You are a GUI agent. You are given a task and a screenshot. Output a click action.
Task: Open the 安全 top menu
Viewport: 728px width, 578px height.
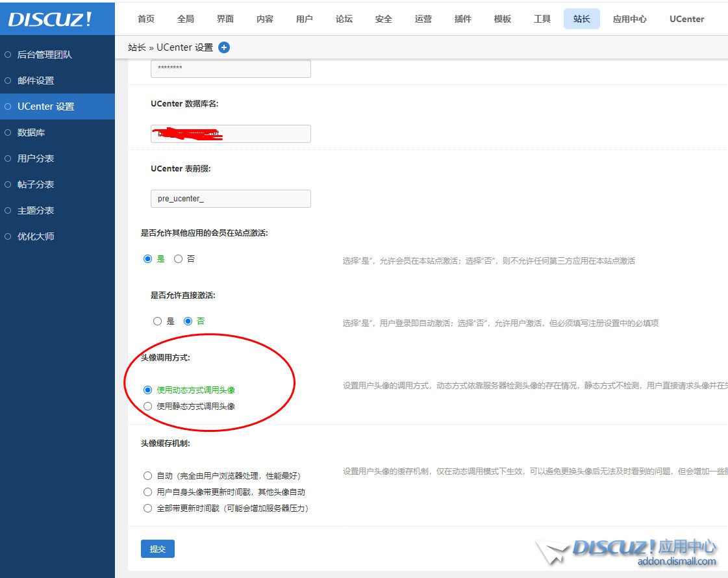coord(384,19)
